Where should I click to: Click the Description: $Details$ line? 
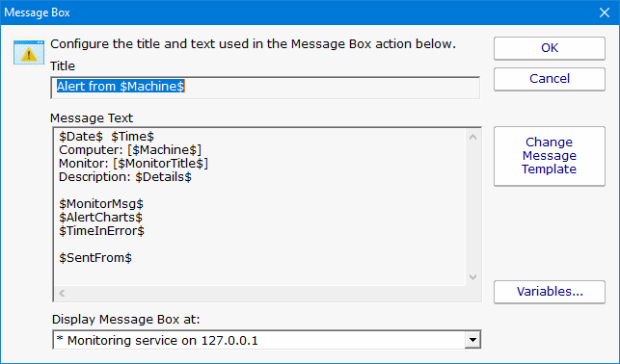coord(125,177)
